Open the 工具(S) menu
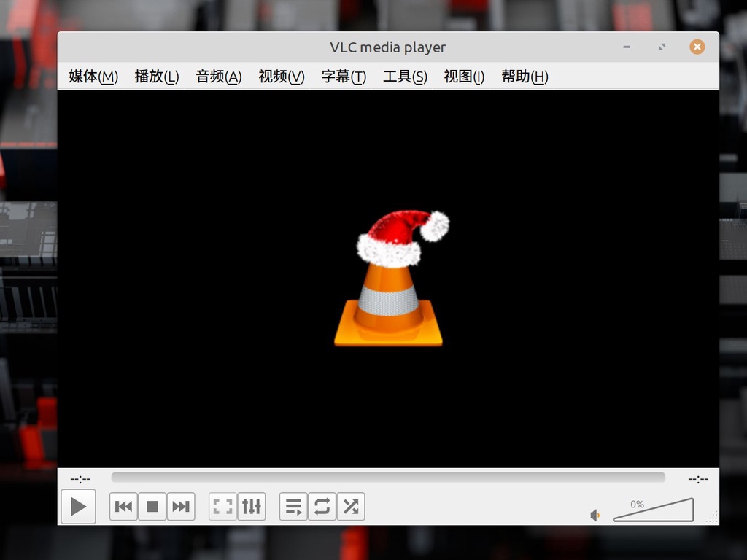 tap(405, 77)
